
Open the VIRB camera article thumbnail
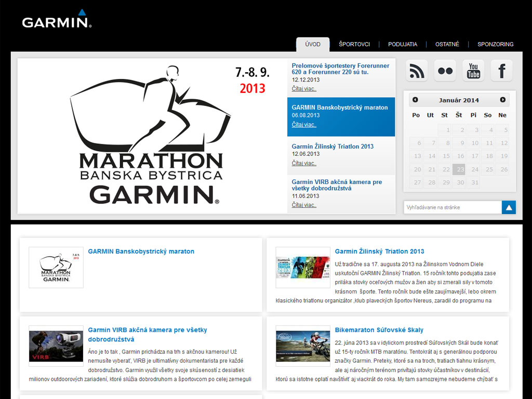click(x=56, y=346)
